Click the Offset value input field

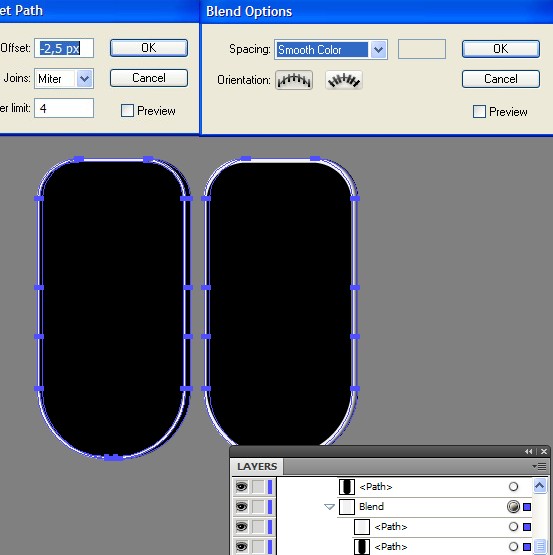click(64, 48)
